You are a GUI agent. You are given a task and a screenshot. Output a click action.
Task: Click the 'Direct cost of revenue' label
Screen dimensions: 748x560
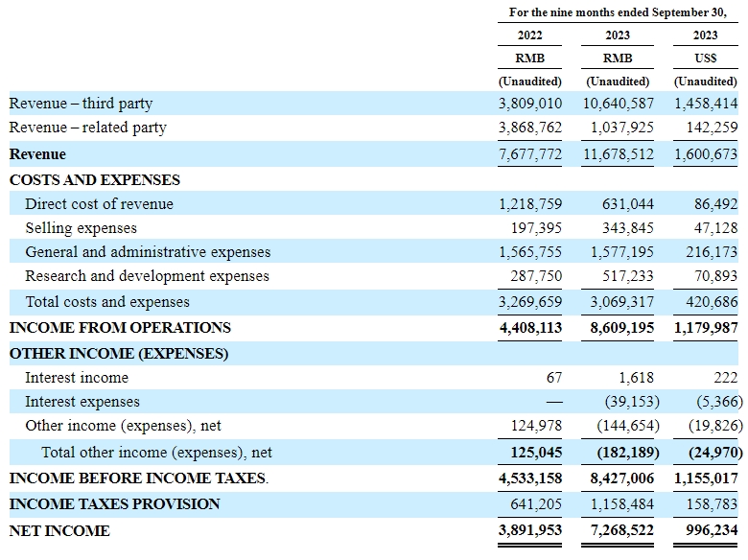(99, 204)
